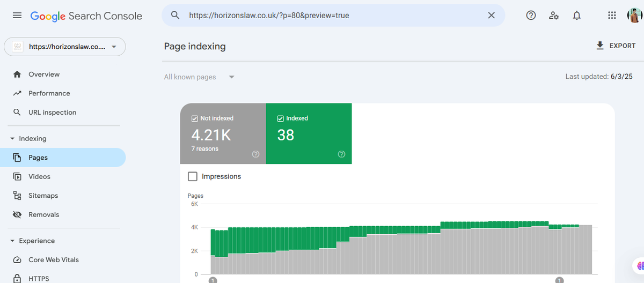Viewport: 644px width, 283px height.
Task: Click into the URL inspection search field
Action: point(333,16)
